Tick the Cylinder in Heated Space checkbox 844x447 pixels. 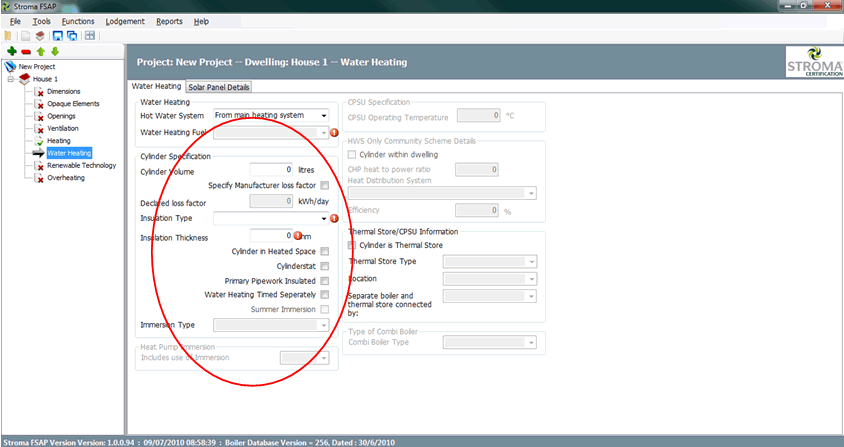click(x=325, y=252)
